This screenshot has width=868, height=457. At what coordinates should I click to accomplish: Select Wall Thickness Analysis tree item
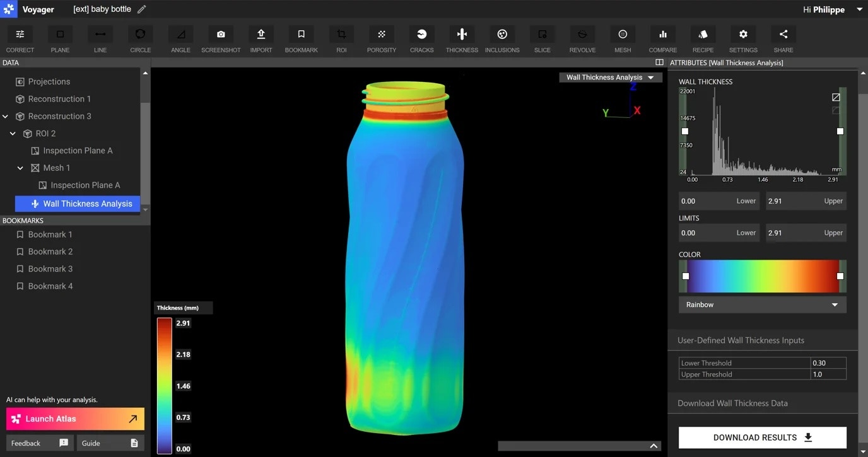click(x=77, y=204)
